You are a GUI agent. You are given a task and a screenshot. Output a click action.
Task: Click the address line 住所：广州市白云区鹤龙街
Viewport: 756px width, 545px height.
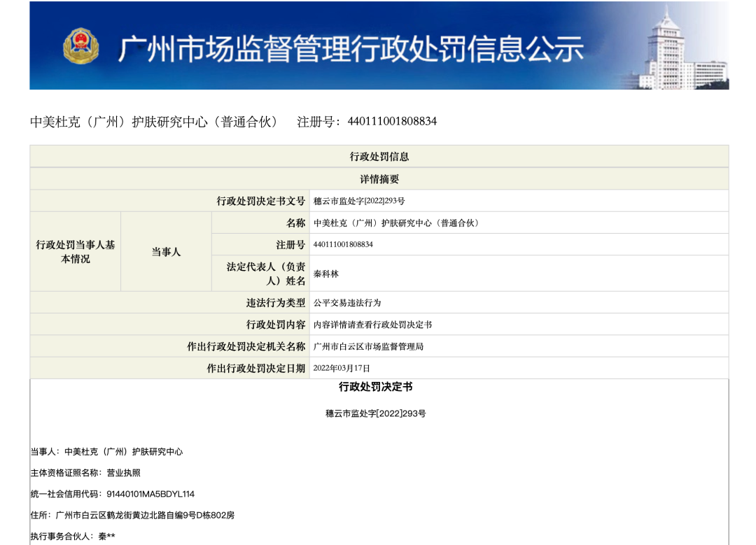[132, 515]
